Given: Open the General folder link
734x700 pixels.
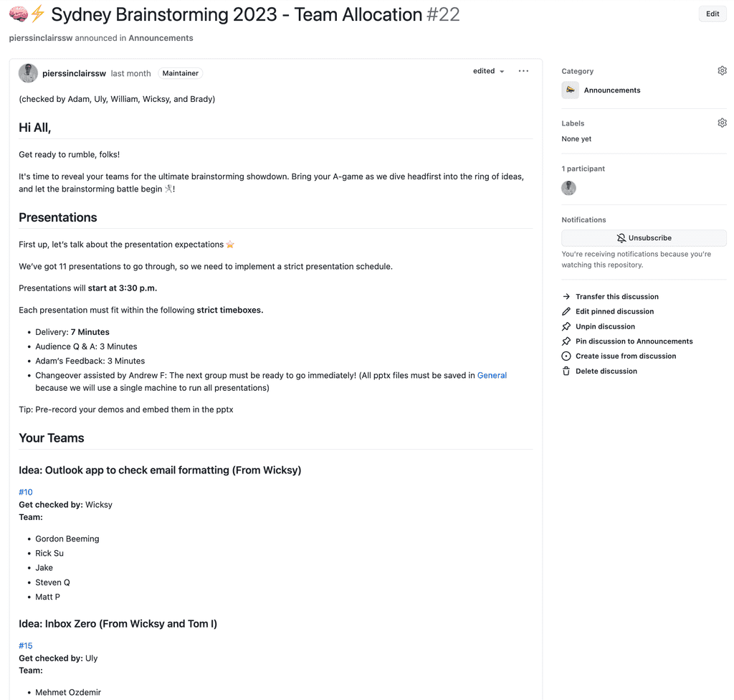Looking at the screenshot, I should pyautogui.click(x=492, y=374).
